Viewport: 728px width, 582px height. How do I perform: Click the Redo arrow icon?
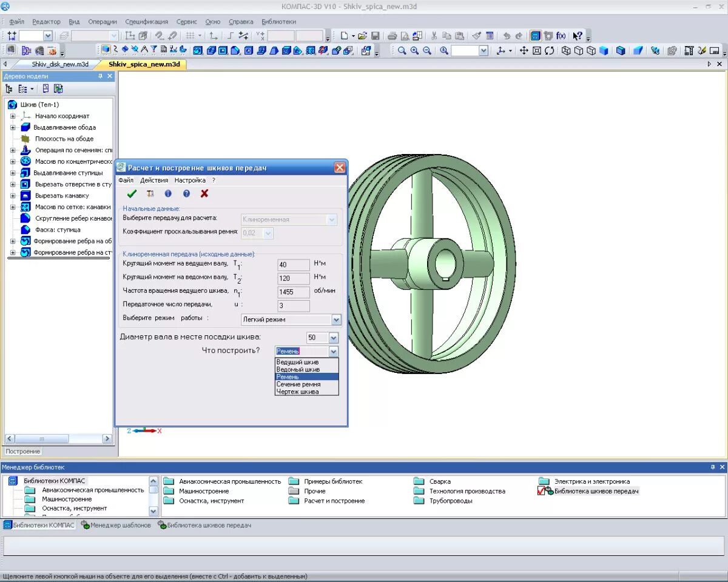(x=519, y=36)
